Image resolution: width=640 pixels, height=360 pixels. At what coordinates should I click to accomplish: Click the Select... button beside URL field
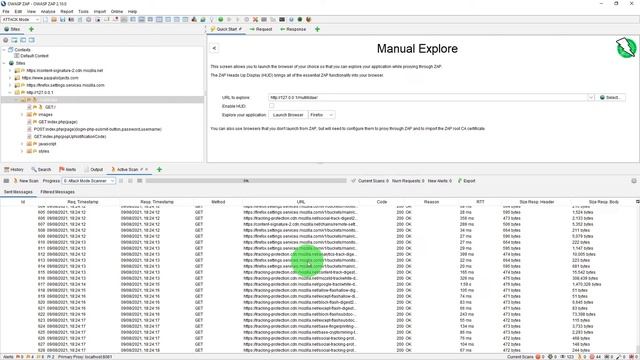tap(611, 98)
